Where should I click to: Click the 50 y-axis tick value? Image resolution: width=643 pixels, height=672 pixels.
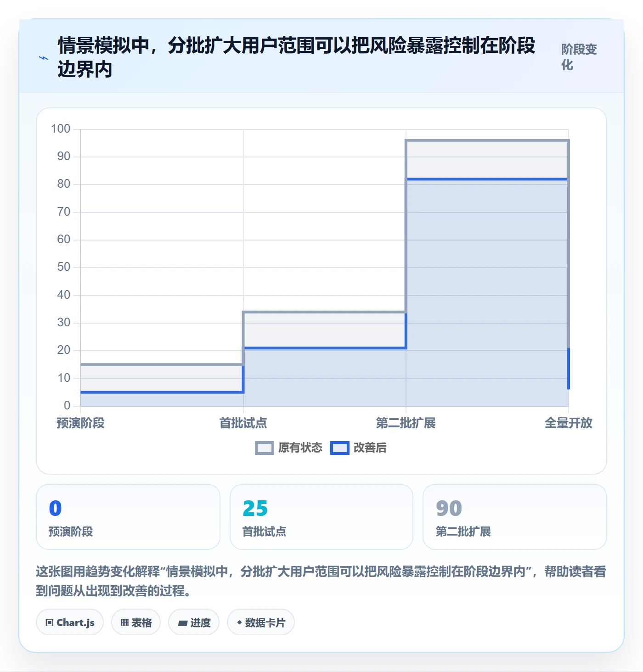coord(64,267)
